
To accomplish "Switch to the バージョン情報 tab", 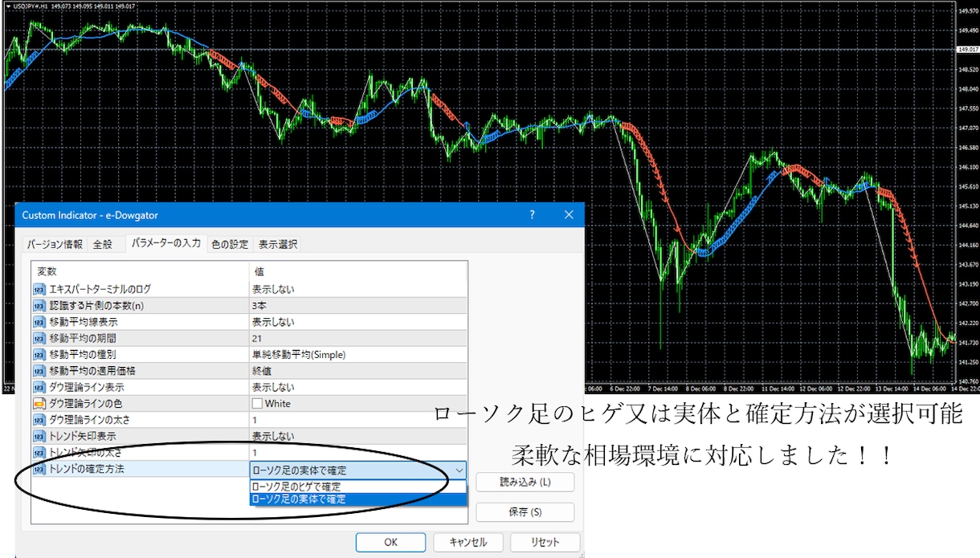I will (x=55, y=244).
